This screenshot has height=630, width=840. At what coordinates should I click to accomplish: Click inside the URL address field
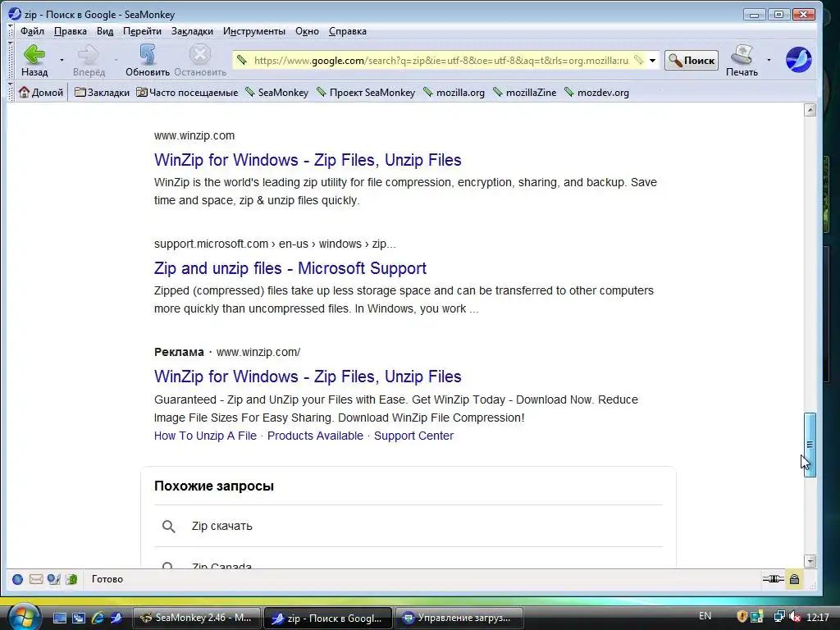(441, 60)
